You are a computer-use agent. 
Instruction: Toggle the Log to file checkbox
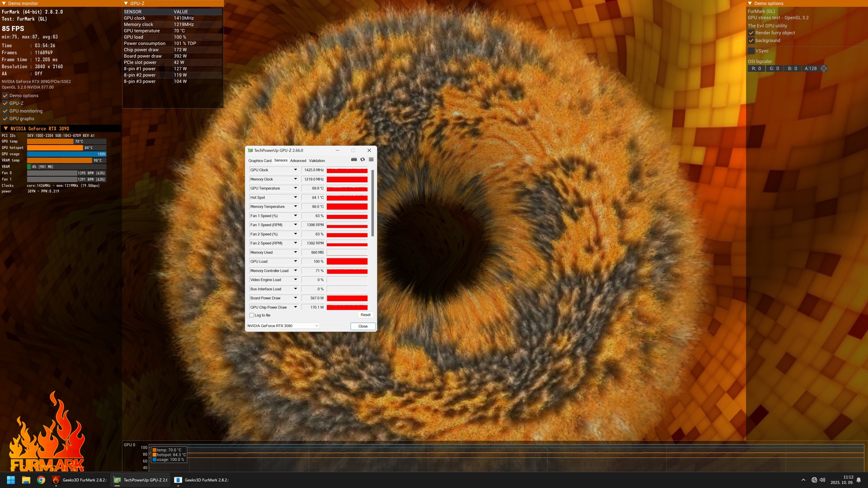252,315
